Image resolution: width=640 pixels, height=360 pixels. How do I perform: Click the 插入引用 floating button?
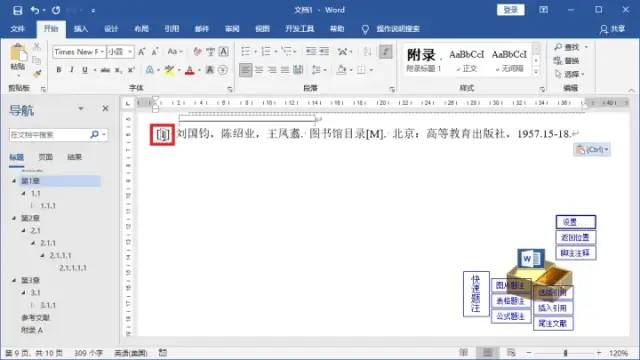(x=553, y=308)
